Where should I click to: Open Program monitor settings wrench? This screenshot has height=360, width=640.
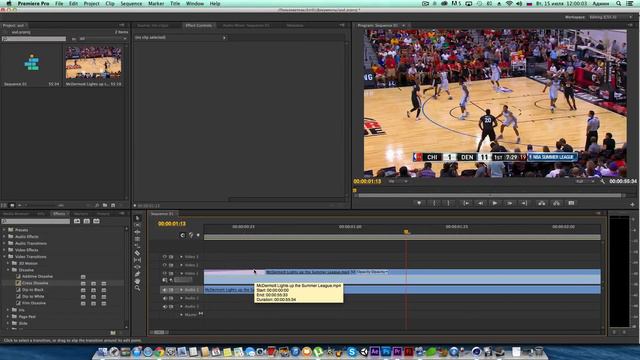point(602,181)
